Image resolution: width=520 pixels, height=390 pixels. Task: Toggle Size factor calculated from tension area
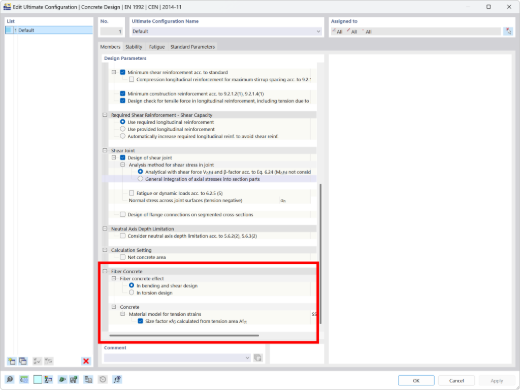point(140,321)
